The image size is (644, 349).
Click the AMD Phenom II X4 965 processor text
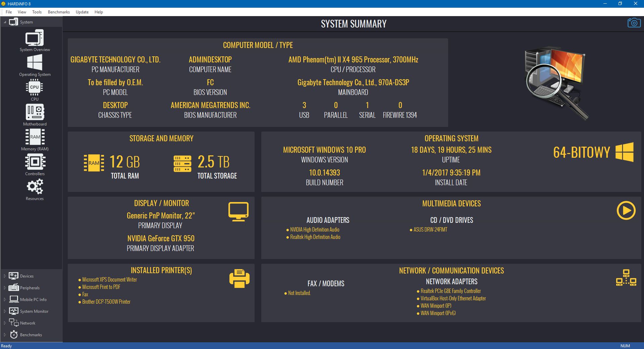pos(353,60)
